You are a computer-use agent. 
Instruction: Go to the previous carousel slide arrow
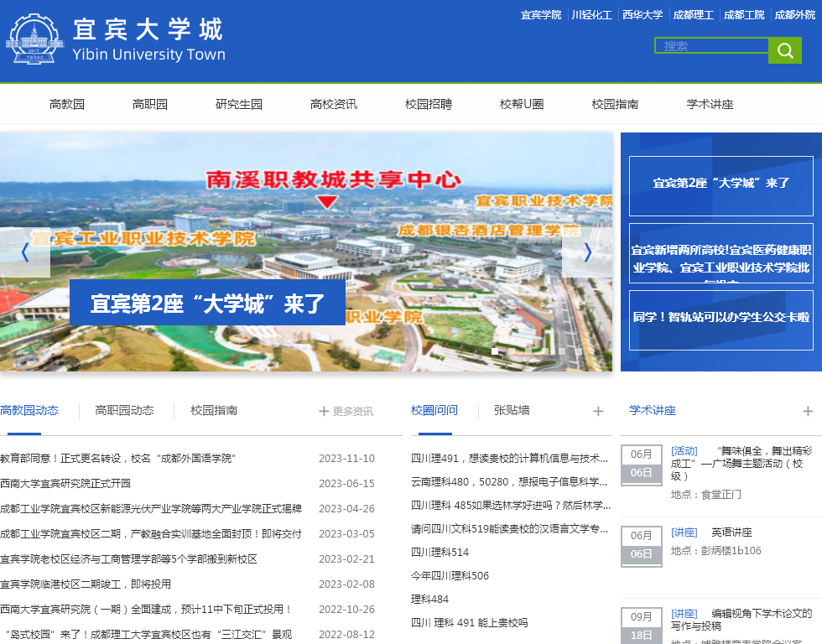point(25,252)
